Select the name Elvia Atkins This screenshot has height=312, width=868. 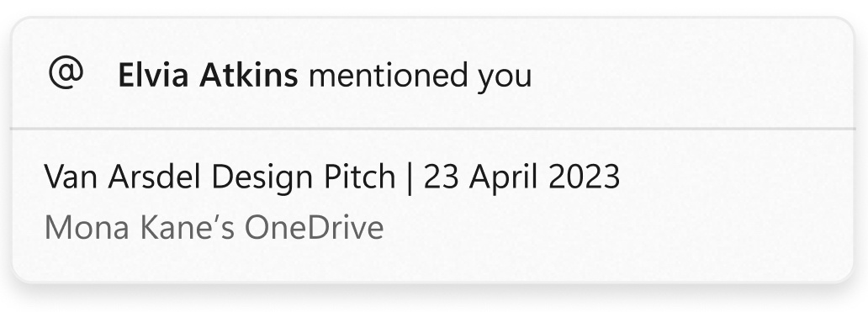(x=208, y=75)
